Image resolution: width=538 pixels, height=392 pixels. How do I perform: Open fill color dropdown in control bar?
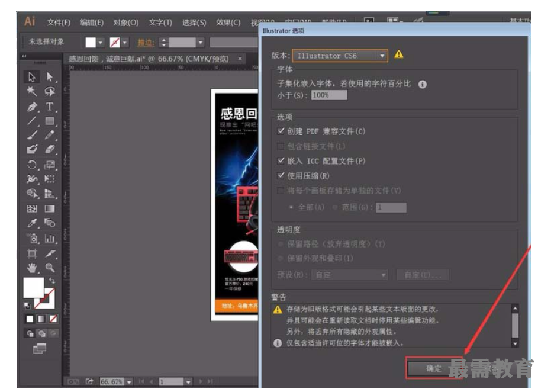pyautogui.click(x=100, y=43)
